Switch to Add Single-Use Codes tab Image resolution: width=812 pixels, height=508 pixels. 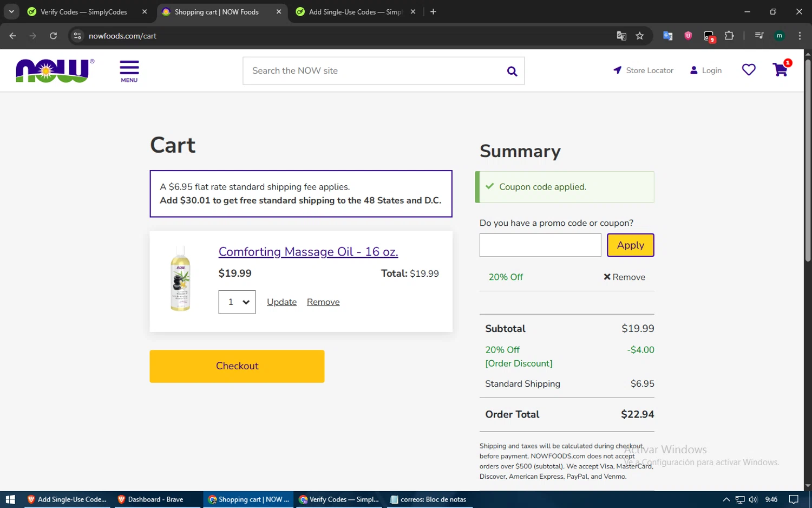point(355,12)
